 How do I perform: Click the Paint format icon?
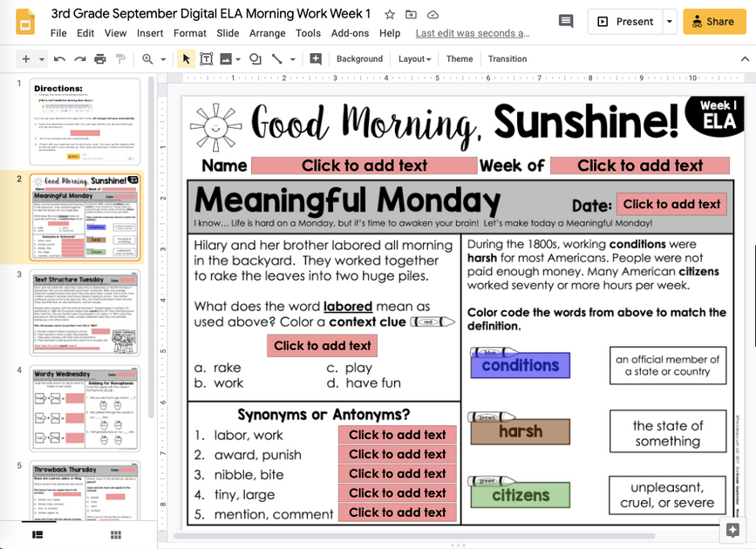(x=118, y=59)
